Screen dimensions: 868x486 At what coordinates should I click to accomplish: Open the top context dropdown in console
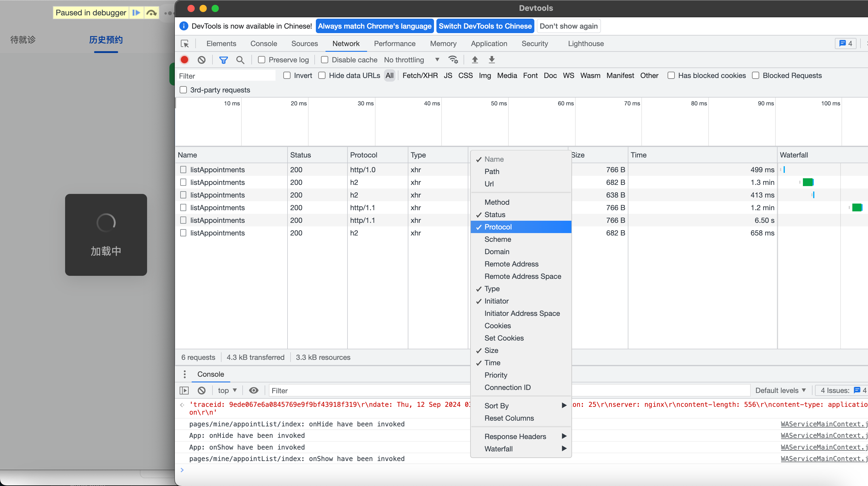pos(228,391)
